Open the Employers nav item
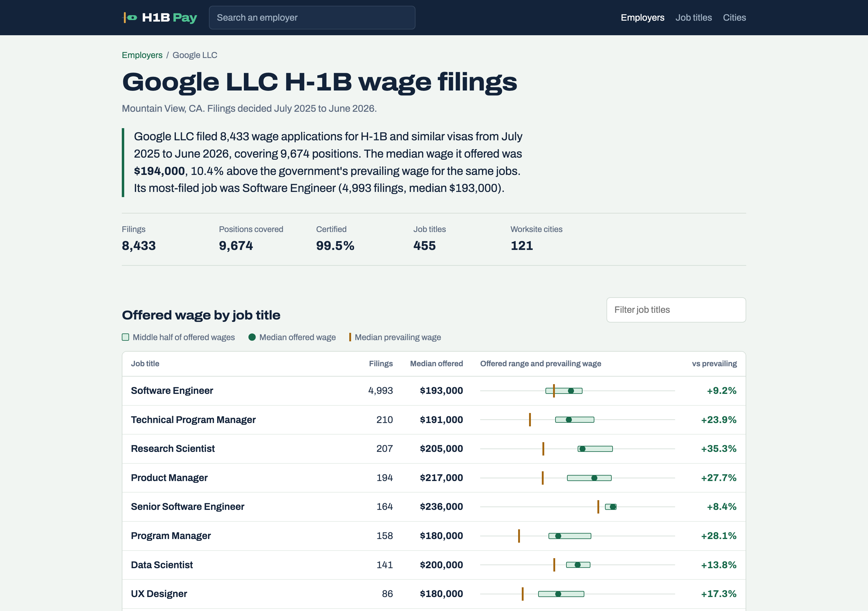The width and height of the screenshot is (868, 611). coord(642,18)
